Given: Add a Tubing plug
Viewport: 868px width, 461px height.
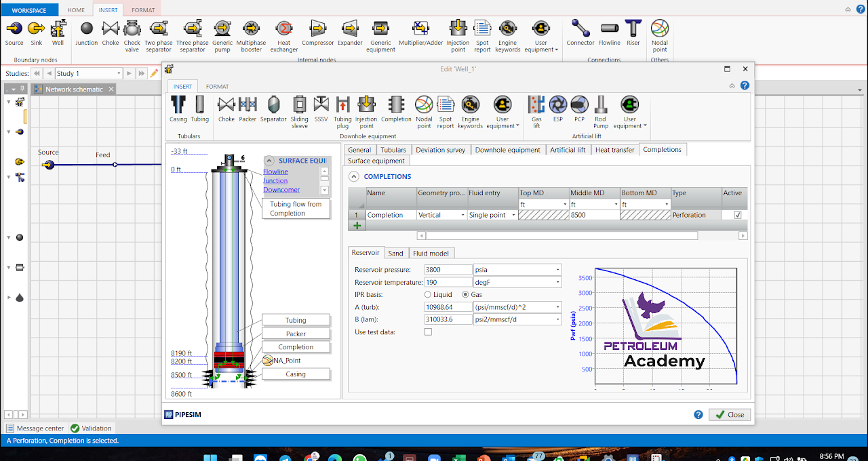Looking at the screenshot, I should coord(342,112).
